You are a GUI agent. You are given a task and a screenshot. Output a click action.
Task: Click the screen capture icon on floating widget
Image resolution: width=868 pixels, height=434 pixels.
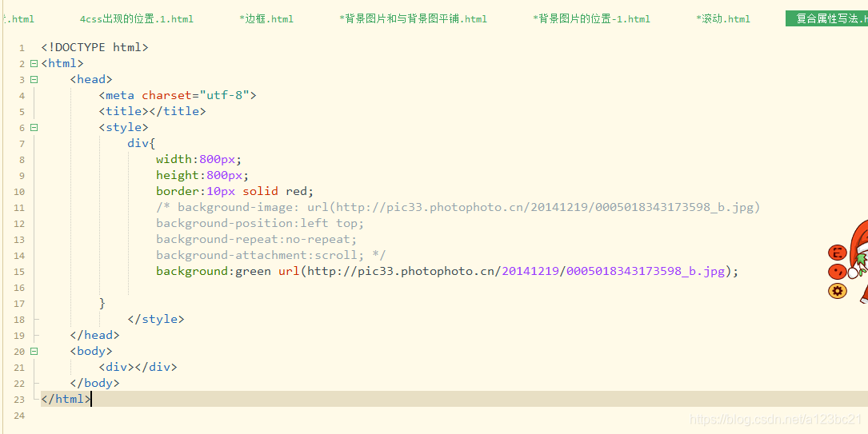click(838, 253)
